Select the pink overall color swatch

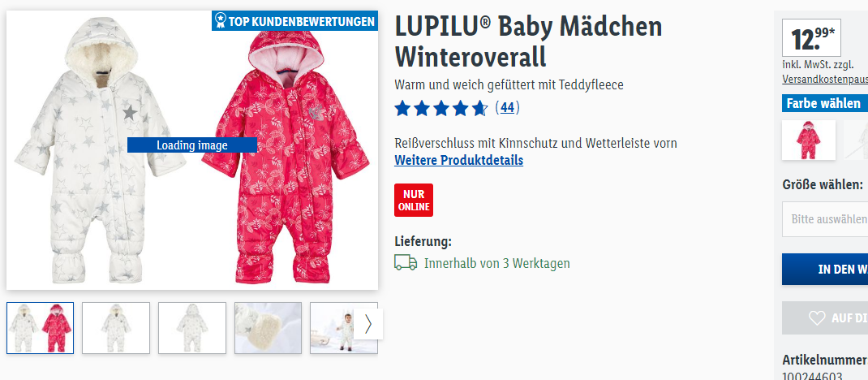(x=809, y=140)
